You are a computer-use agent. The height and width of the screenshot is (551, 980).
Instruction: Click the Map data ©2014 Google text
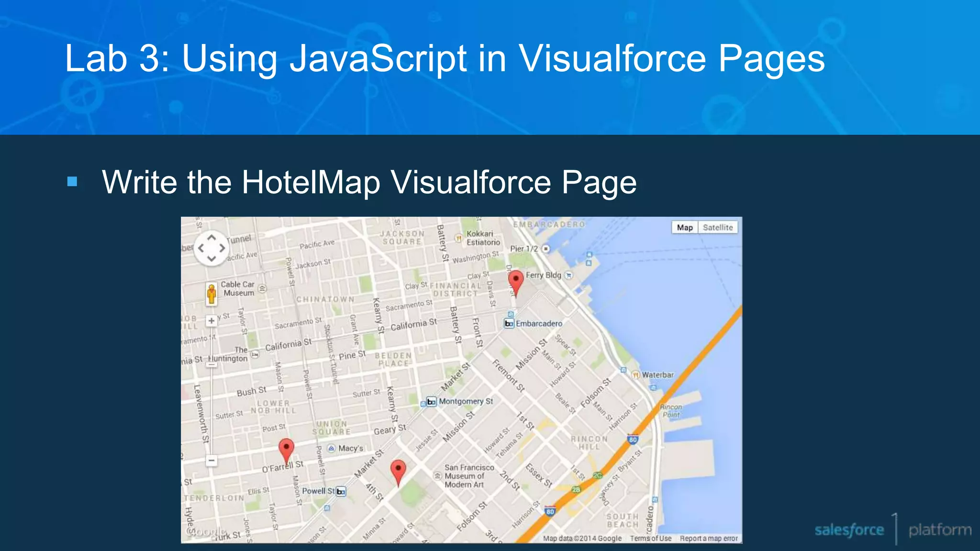pos(582,539)
